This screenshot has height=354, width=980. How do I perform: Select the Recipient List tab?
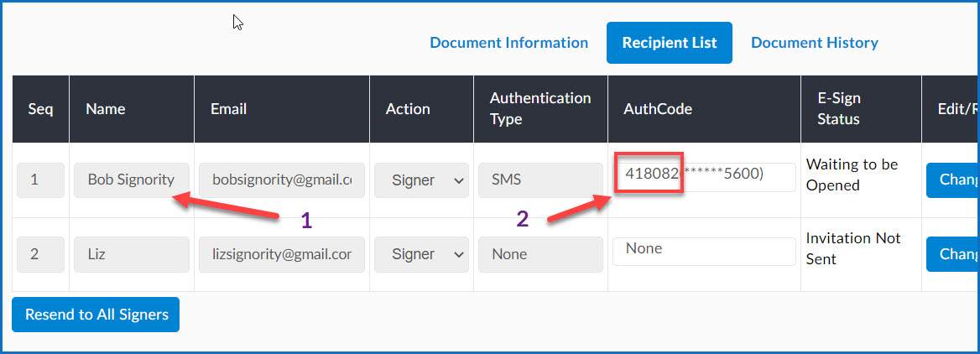click(x=670, y=43)
